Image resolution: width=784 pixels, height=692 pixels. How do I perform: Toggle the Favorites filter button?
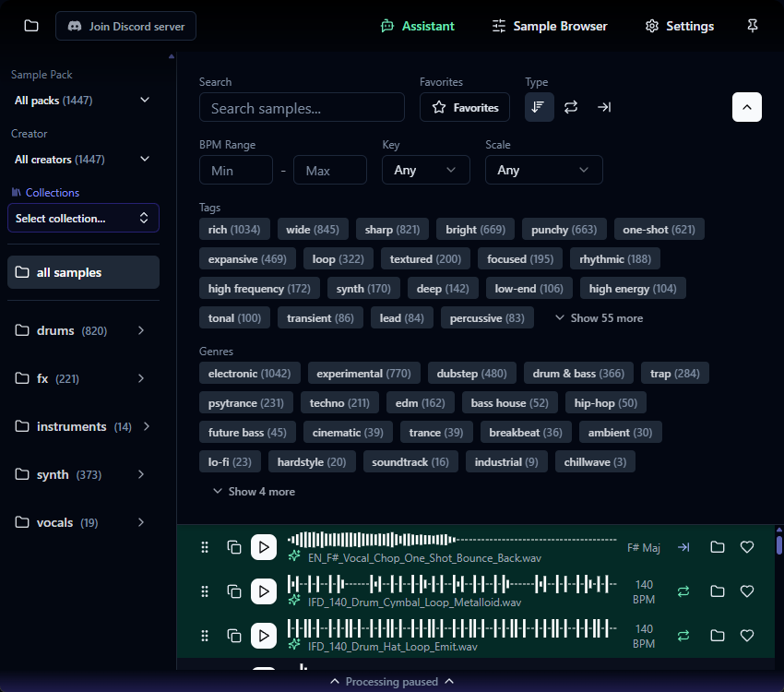tap(465, 108)
